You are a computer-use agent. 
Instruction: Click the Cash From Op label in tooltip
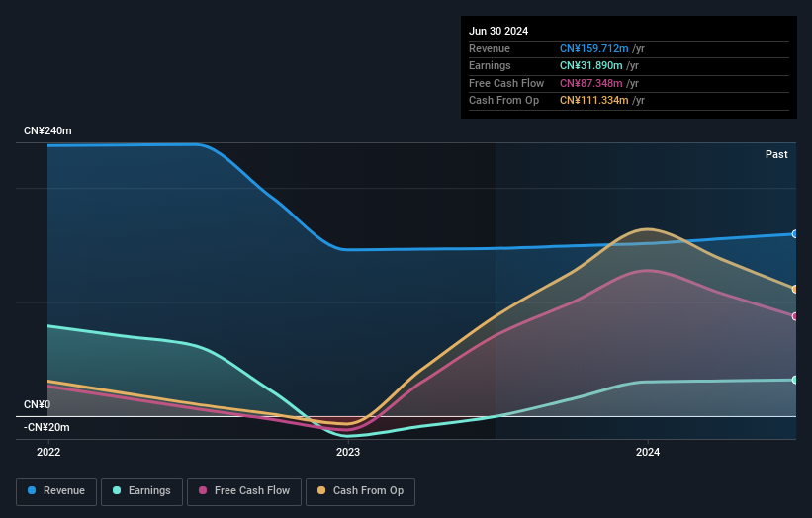[x=503, y=101]
